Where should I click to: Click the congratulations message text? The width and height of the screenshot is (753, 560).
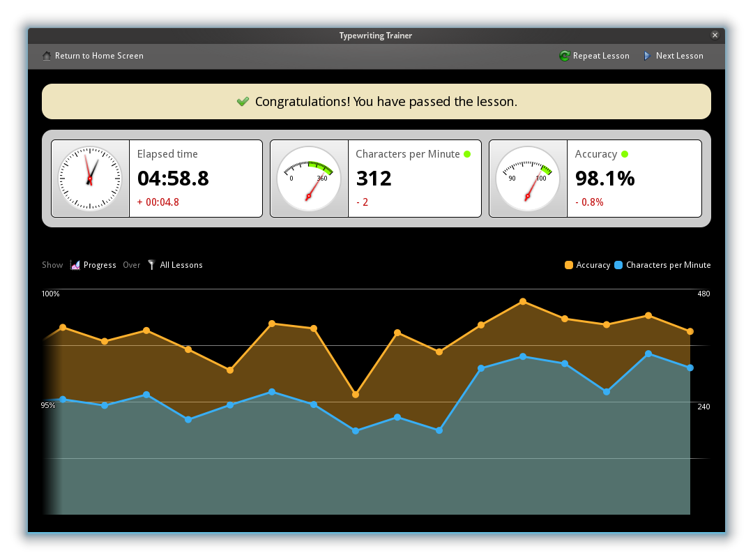pos(386,102)
